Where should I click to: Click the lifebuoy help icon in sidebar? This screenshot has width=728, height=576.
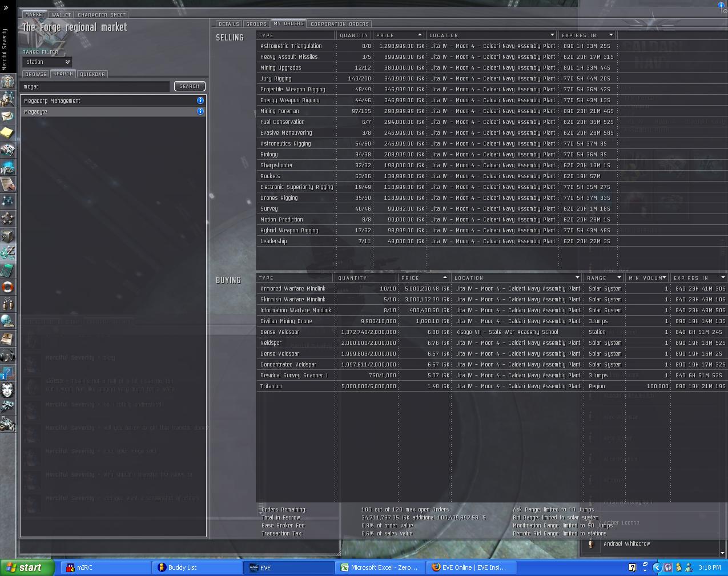coord(7,287)
